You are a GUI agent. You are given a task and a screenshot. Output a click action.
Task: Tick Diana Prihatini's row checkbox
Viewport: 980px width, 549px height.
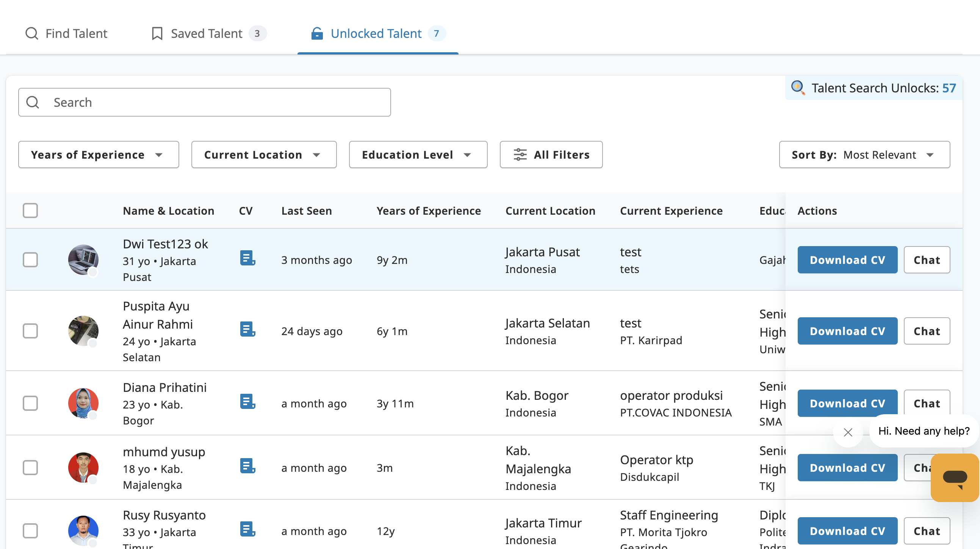click(x=30, y=403)
